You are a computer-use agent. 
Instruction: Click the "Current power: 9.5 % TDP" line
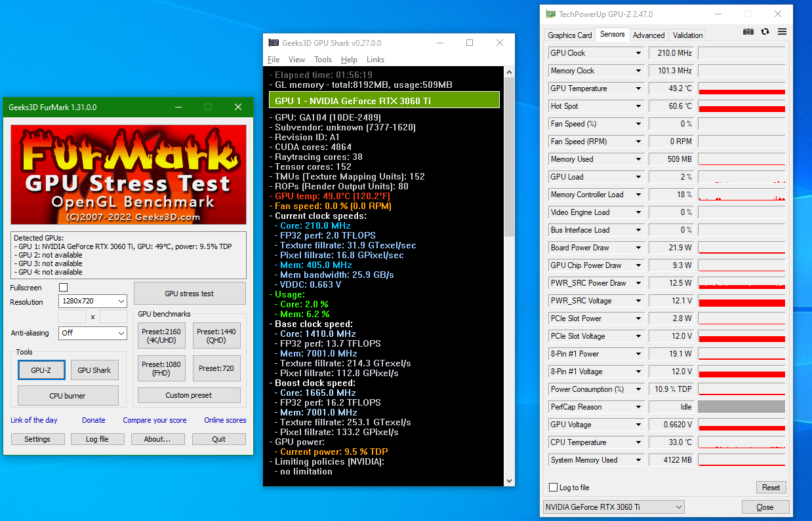coord(331,452)
